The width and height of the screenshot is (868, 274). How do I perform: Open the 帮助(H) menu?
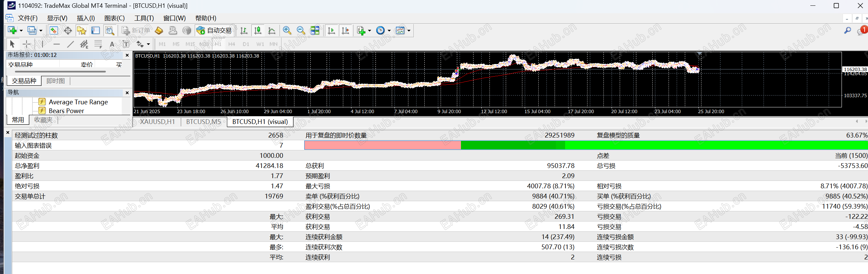(206, 18)
